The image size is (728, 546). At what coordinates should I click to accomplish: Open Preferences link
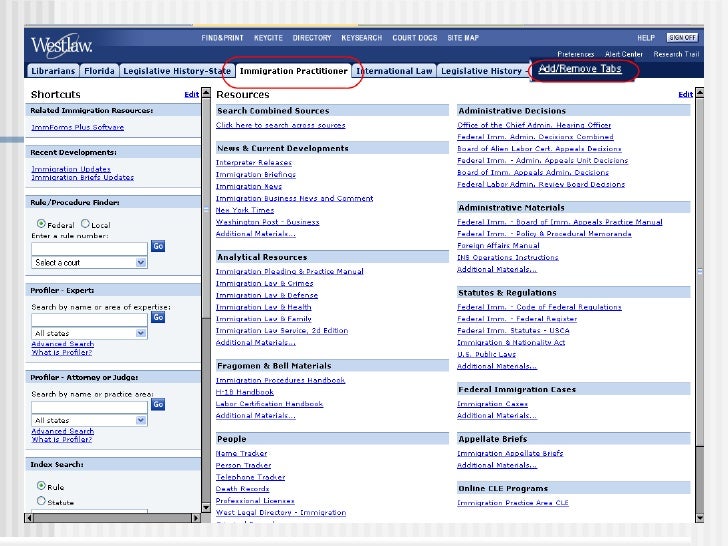pyautogui.click(x=576, y=54)
